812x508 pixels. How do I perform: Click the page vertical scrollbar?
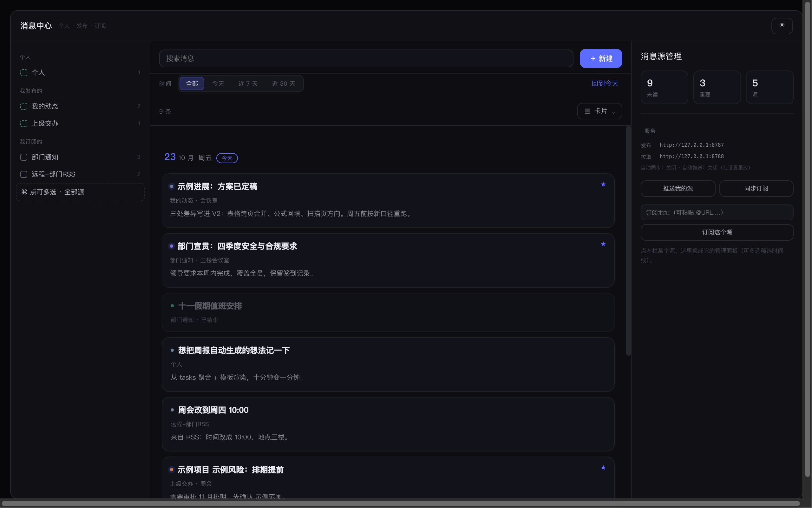(807, 238)
